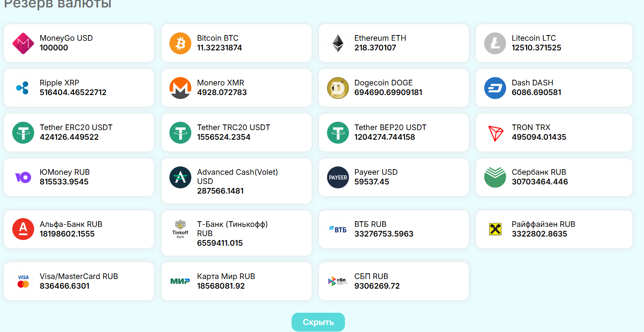Select the Ripple XRP logo

23,88
